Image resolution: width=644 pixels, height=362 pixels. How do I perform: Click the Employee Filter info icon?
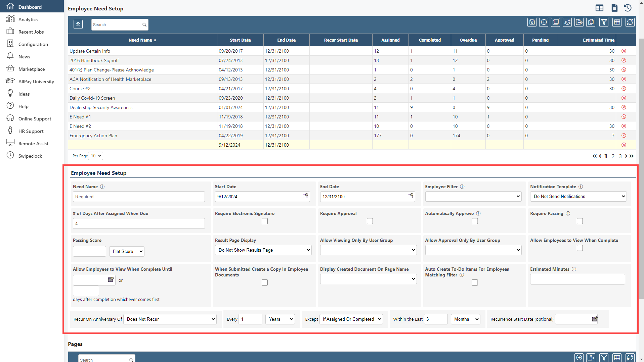[x=462, y=187]
